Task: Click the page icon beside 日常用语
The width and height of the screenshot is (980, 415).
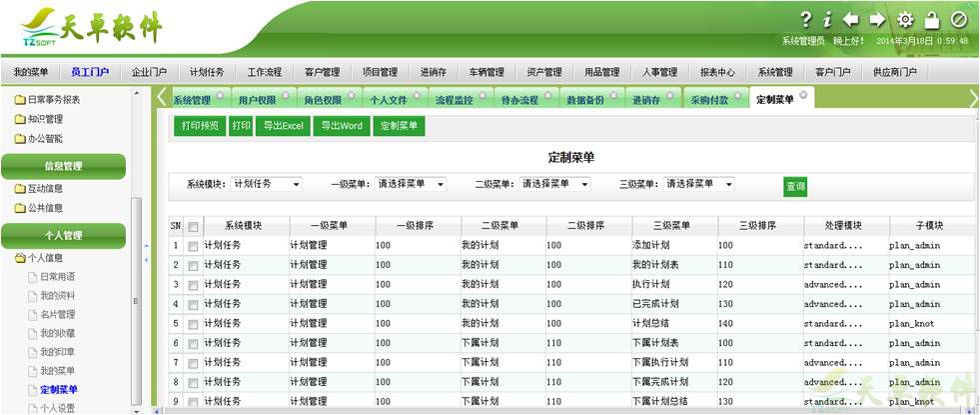Action: pyautogui.click(x=33, y=277)
